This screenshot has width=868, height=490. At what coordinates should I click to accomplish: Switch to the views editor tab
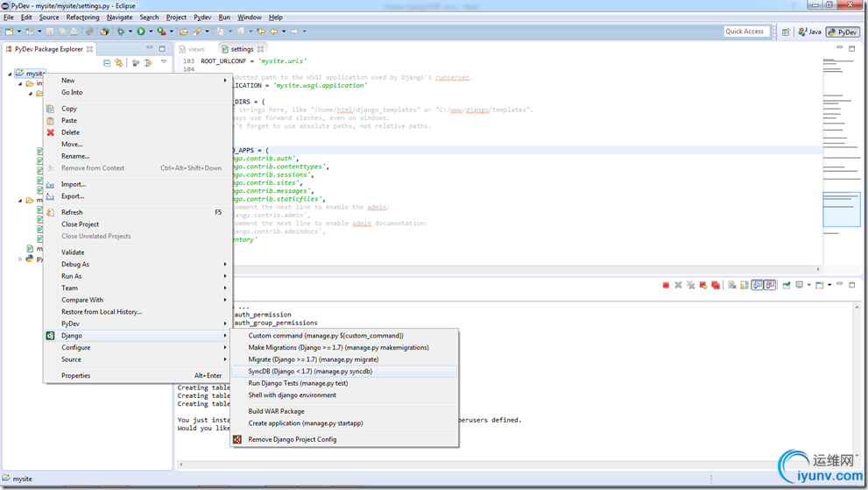coord(192,49)
